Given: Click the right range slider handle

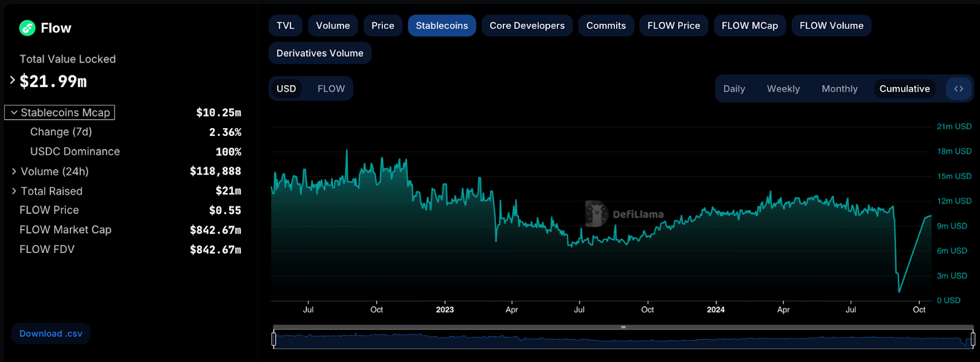Looking at the screenshot, I should (973, 338).
